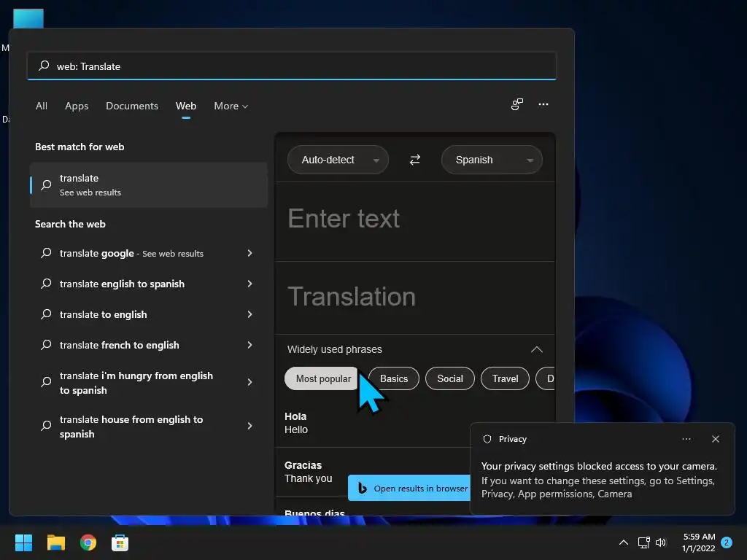
Task: Expand arrow for translate house suggestion
Action: pyautogui.click(x=249, y=426)
